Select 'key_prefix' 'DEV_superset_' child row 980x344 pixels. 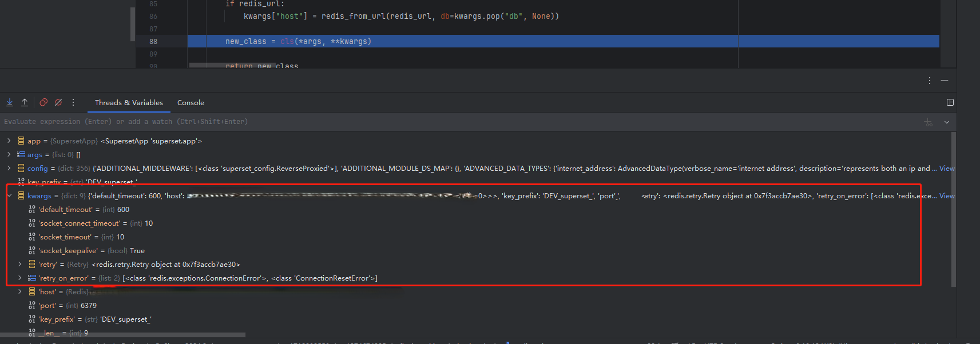(x=95, y=319)
